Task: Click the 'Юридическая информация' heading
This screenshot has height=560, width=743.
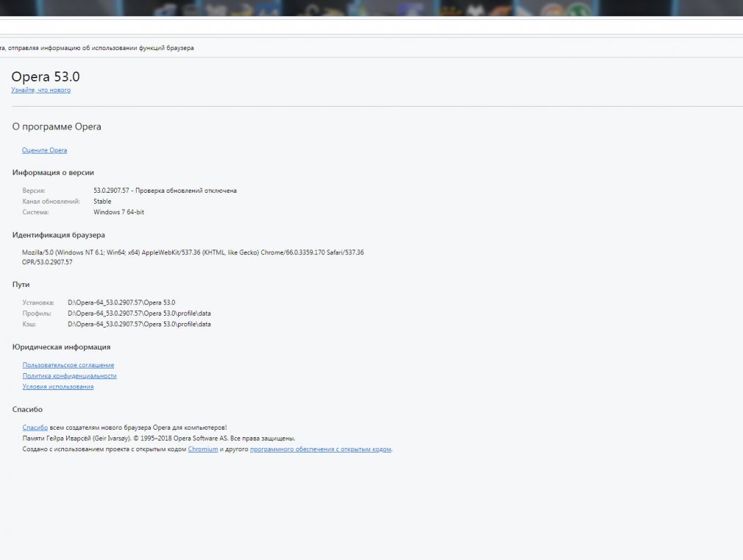Action: 61,347
